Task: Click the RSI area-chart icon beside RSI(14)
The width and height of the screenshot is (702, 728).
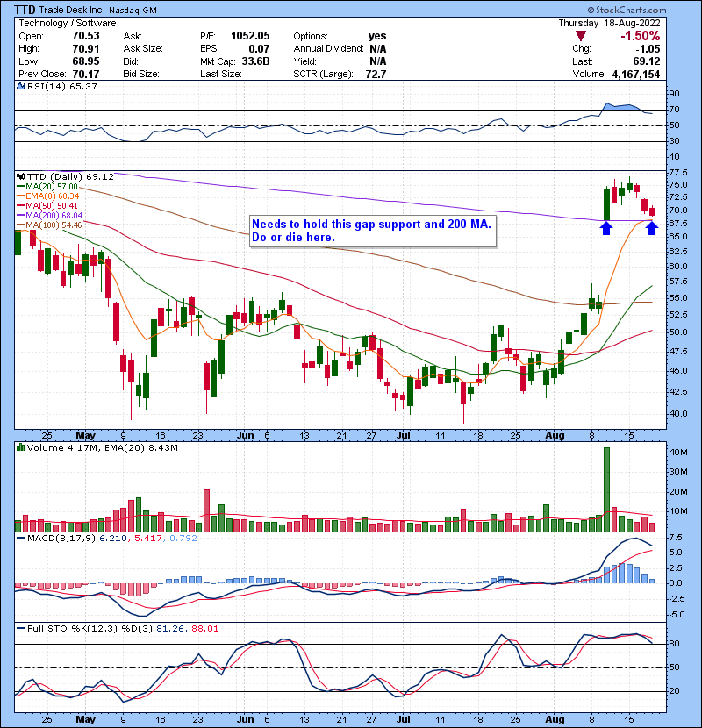Action: pyautogui.click(x=20, y=86)
